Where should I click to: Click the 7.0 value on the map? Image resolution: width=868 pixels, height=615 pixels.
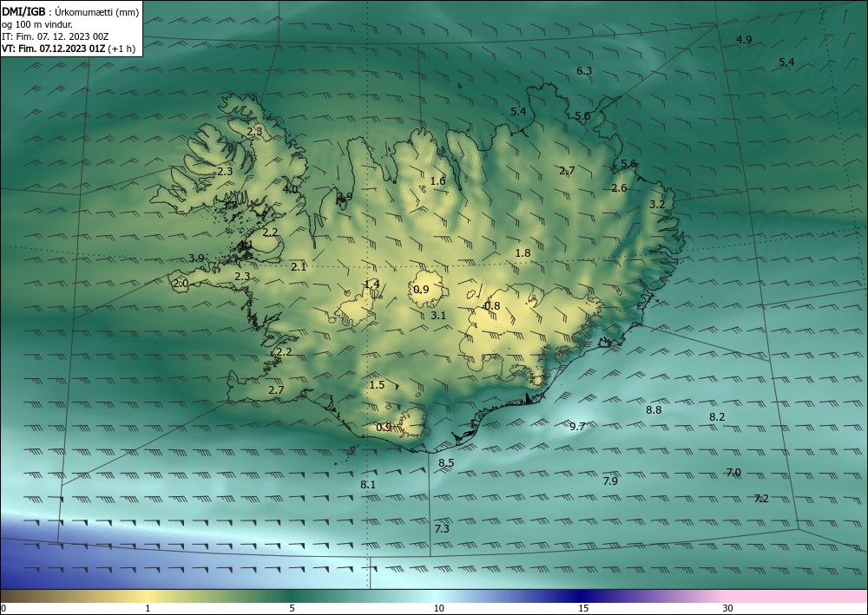point(733,473)
